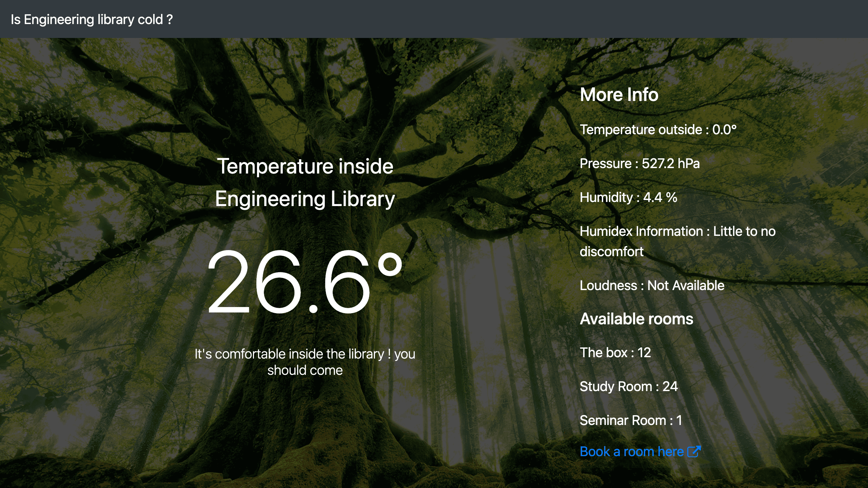
Task: Click the 'Pressure : 527.2 hPa' value
Action: 640,163
